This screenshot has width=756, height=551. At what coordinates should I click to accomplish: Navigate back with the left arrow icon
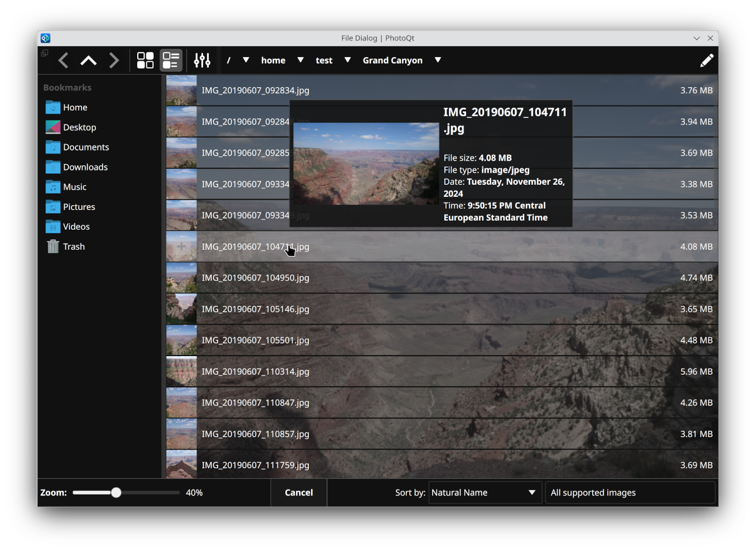63,60
